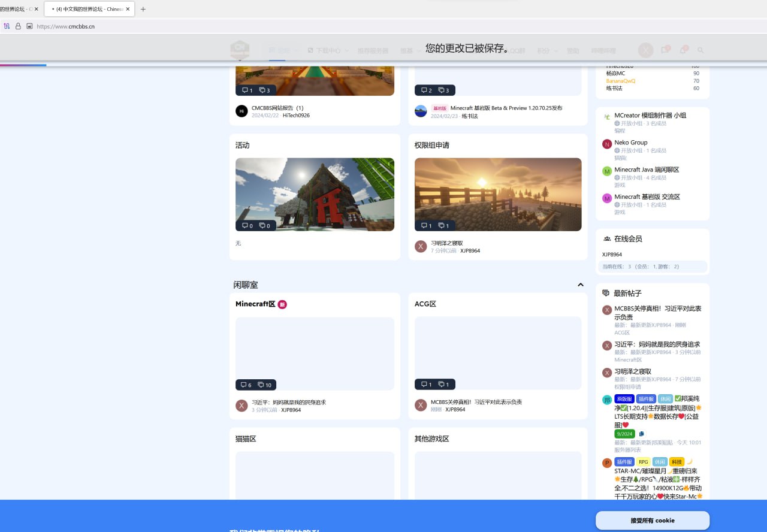
Task: Click the picture icon beside the URL
Action: coord(29,26)
